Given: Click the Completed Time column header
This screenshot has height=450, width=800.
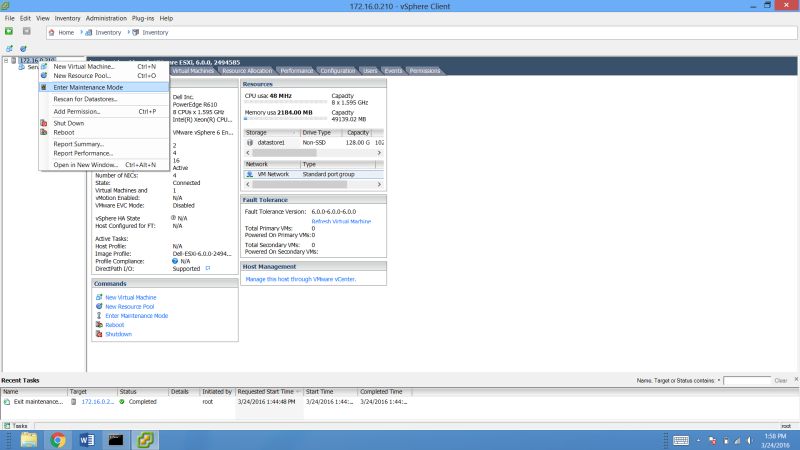Looking at the screenshot, I should tap(385, 392).
